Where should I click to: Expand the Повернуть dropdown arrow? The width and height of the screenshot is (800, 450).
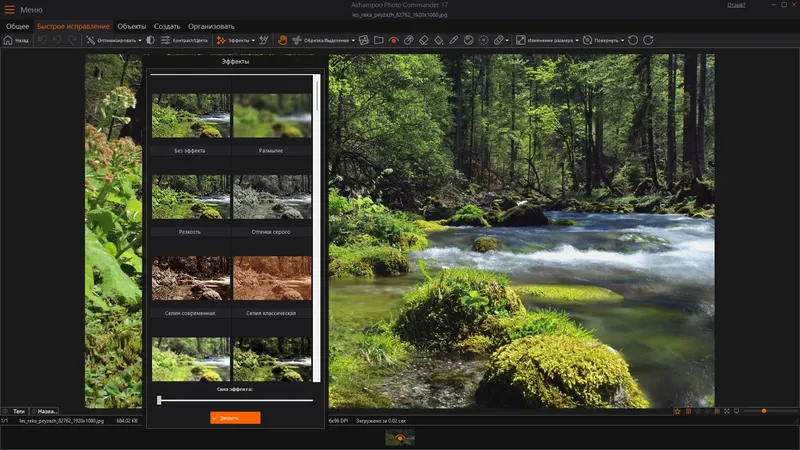tap(622, 40)
